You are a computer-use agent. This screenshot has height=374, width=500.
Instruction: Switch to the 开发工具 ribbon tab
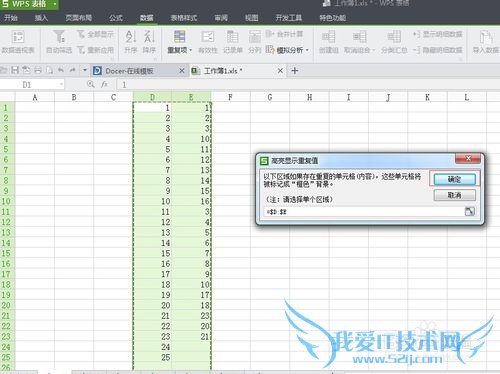coord(289,18)
